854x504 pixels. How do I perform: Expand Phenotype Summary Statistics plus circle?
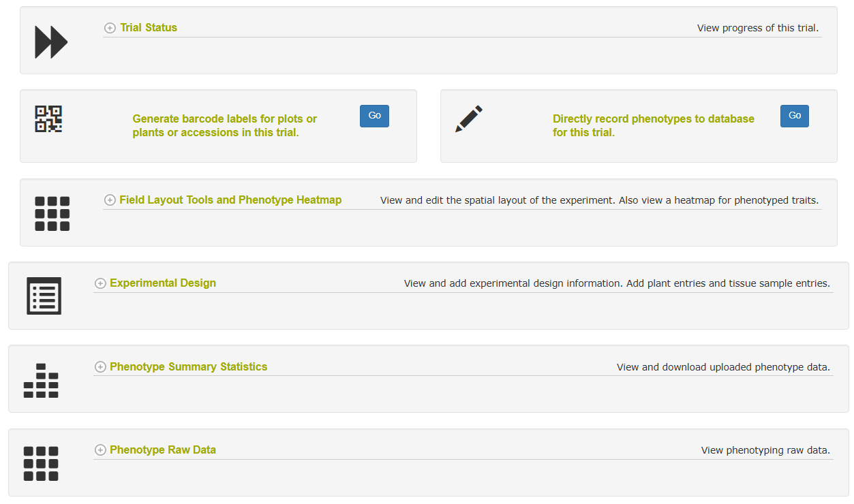pos(100,367)
